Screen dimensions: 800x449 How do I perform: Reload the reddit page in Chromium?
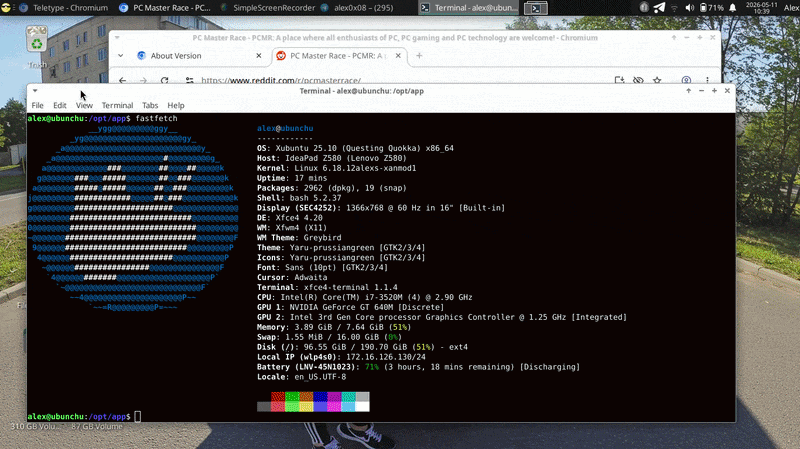coord(164,80)
